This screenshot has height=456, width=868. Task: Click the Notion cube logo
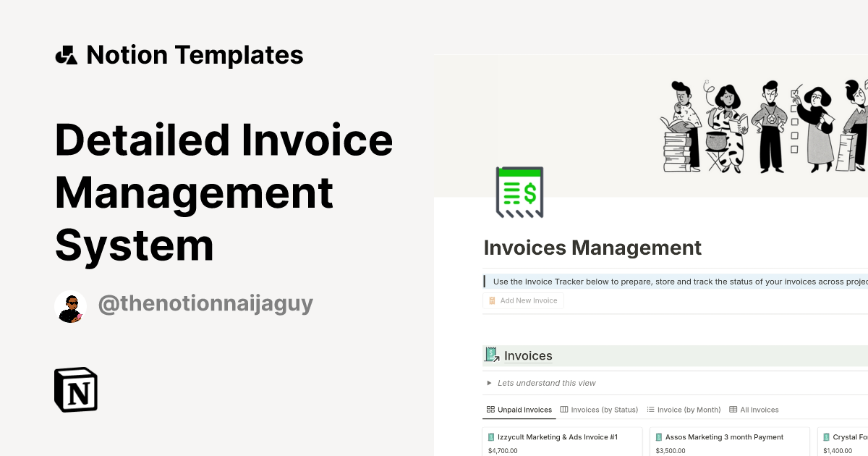pos(76,389)
